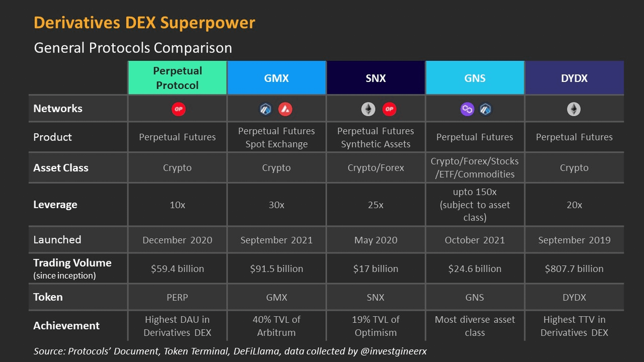Select the Optimism icon in SNX column
Screen dimensions: 644x362
(x=389, y=109)
